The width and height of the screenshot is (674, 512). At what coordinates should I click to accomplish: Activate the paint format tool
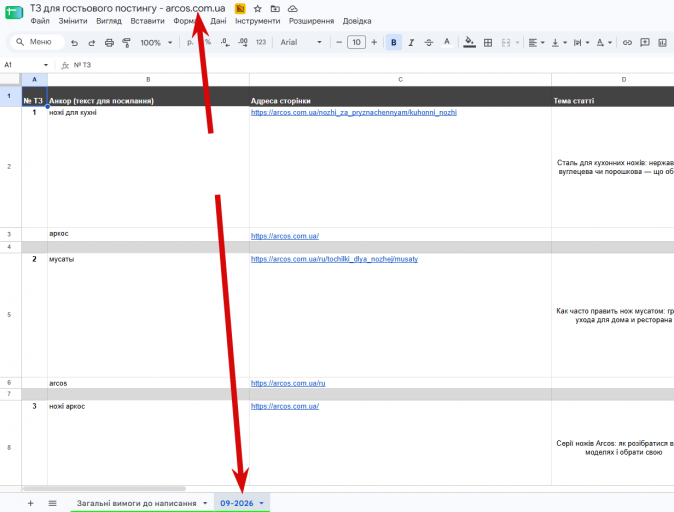(x=126, y=42)
